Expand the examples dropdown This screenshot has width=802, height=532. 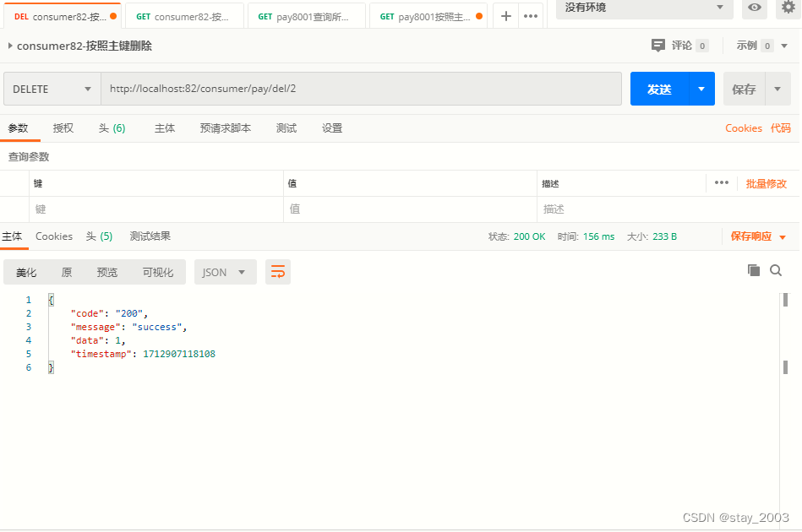(784, 46)
